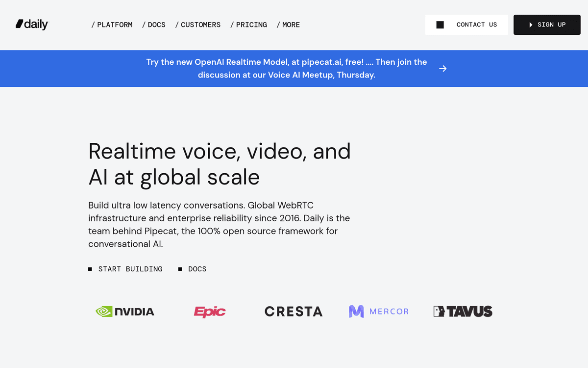This screenshot has width=588, height=368.
Task: Click the play triangle on Sign Up
Action: point(531,25)
